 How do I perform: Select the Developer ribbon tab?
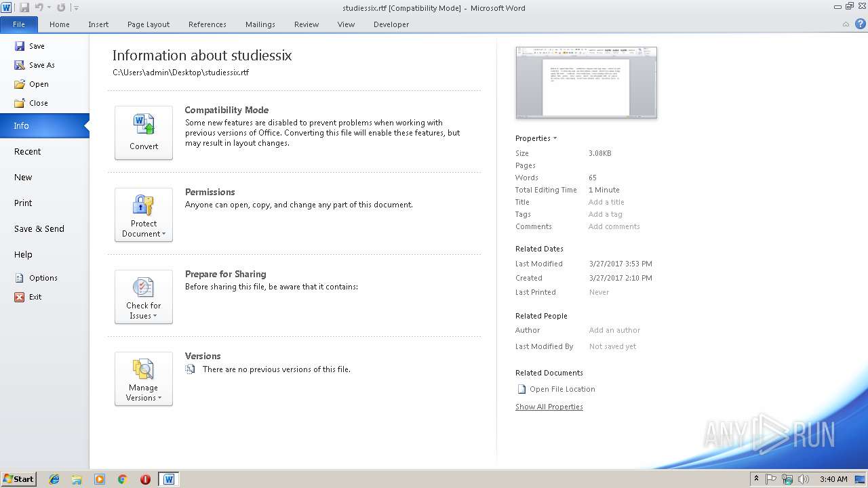coord(391,24)
